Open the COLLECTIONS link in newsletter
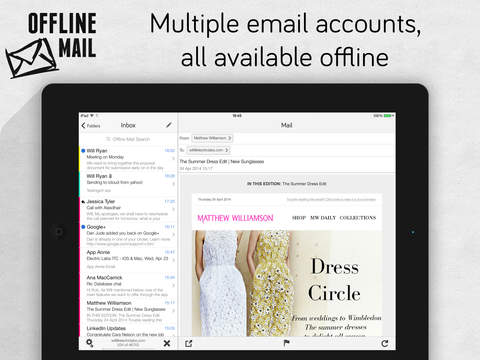480x360 pixels. 358,218
